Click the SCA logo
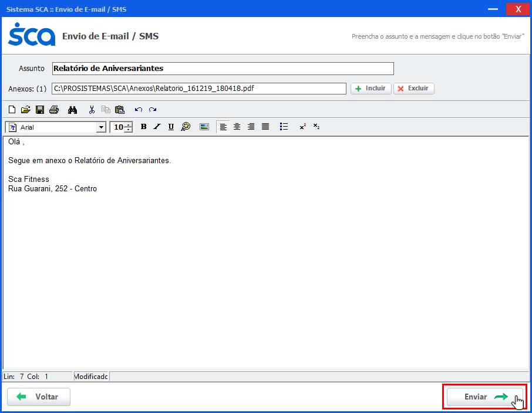532x413 pixels. coord(32,35)
